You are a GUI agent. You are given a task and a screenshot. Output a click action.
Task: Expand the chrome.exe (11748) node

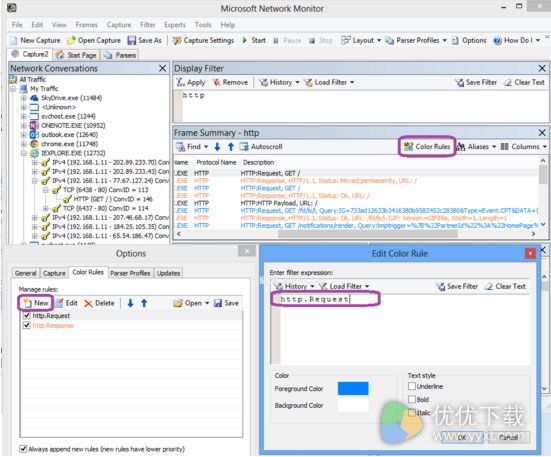pyautogui.click(x=24, y=144)
